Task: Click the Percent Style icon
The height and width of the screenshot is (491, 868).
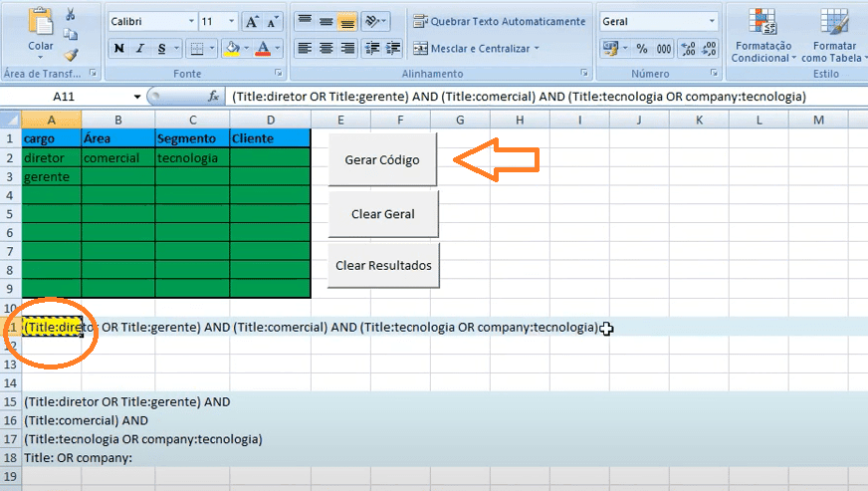Action: [641, 48]
